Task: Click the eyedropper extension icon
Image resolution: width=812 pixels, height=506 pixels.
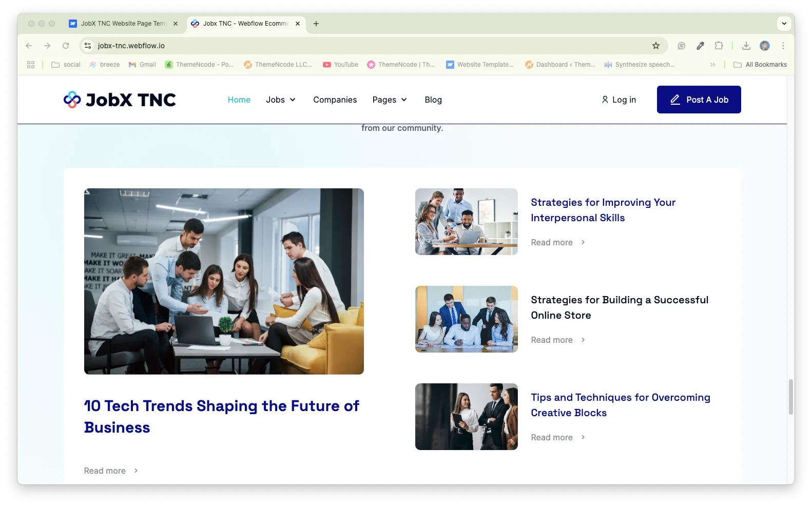Action: click(700, 46)
